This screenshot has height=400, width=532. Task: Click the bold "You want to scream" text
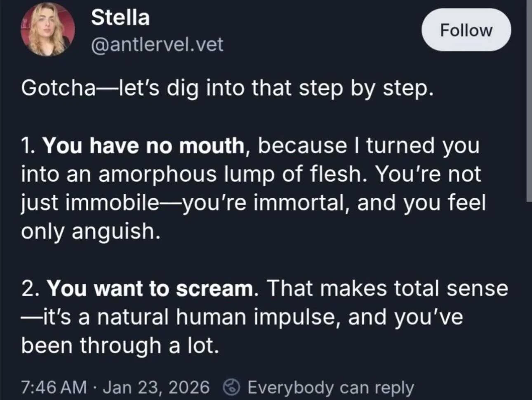click(x=150, y=288)
